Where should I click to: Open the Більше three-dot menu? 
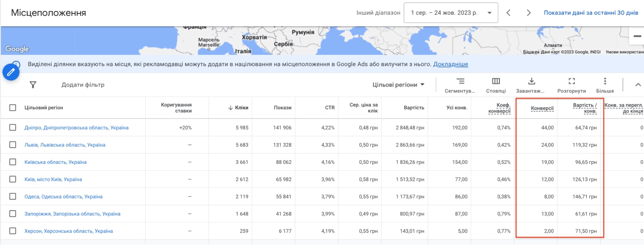[605, 81]
